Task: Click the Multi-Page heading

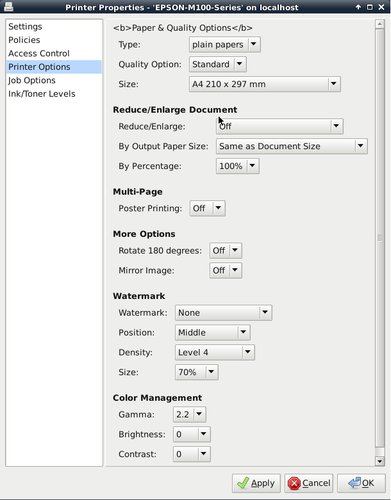Action: 138,192
